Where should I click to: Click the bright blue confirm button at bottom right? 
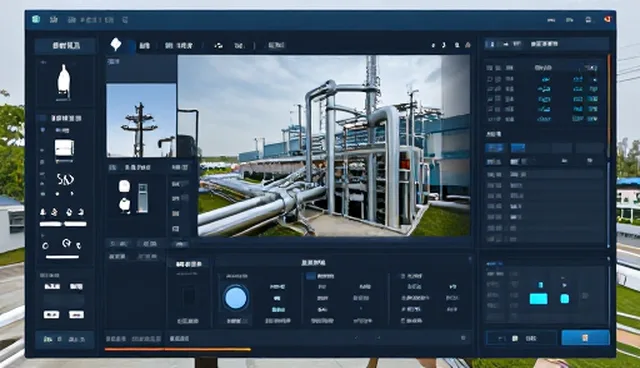click(585, 338)
